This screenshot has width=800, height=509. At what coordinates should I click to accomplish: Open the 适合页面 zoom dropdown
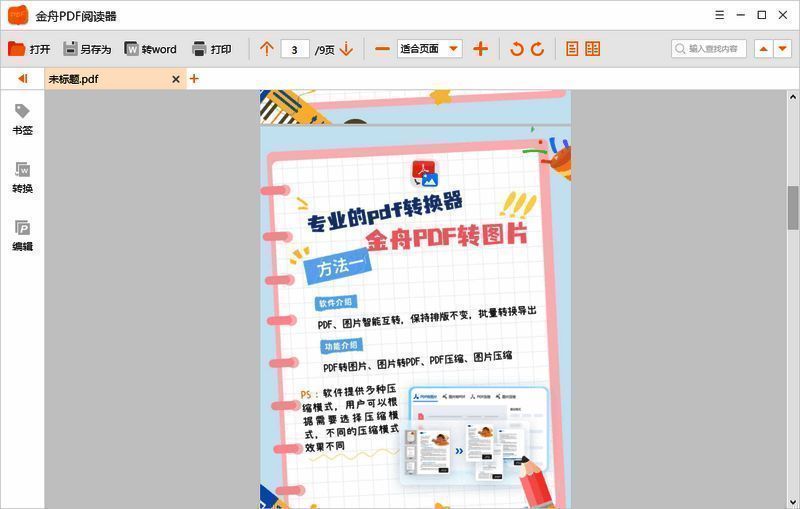point(430,49)
